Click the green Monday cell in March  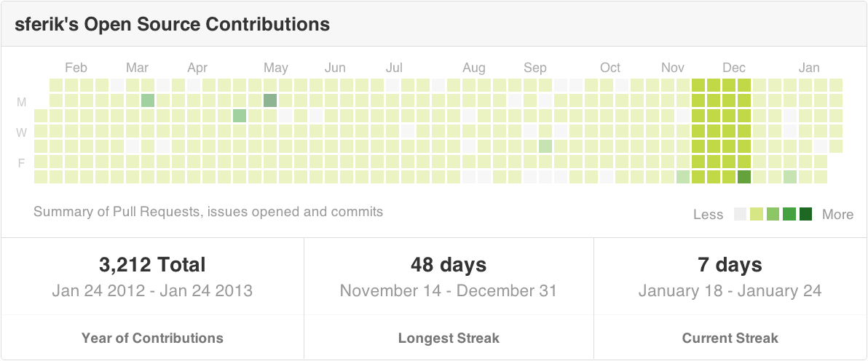tap(148, 100)
